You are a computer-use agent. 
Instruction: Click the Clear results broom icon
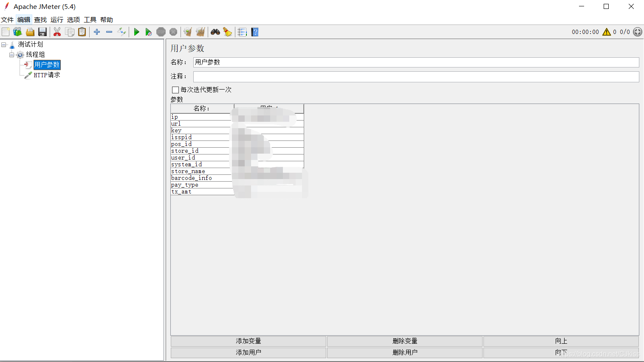coord(188,32)
